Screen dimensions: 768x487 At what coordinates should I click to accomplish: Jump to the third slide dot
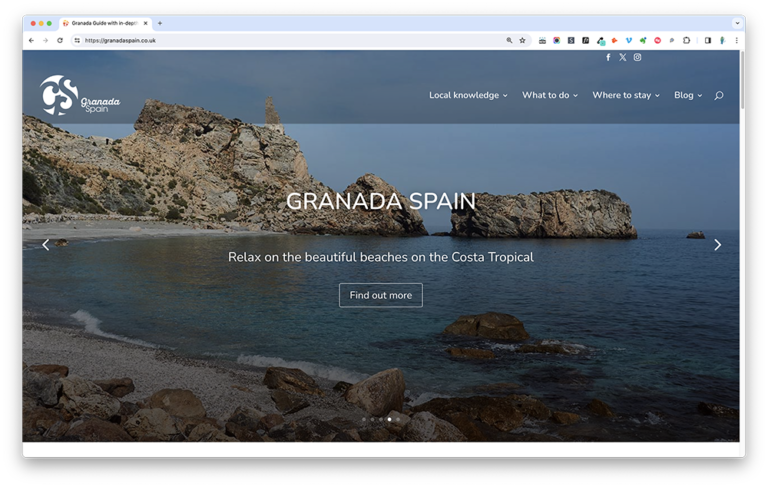point(381,419)
